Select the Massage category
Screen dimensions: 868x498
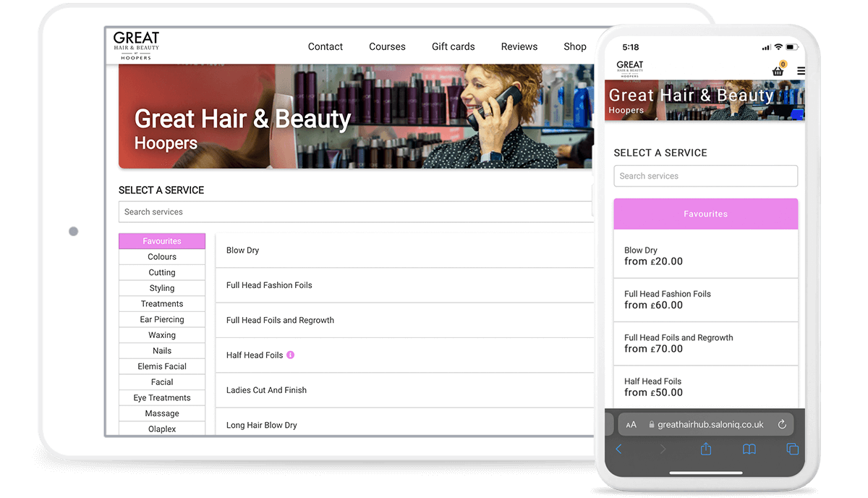coord(162,413)
